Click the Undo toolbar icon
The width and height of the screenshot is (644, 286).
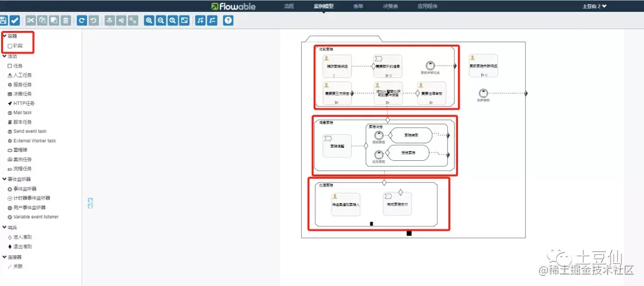click(x=94, y=20)
